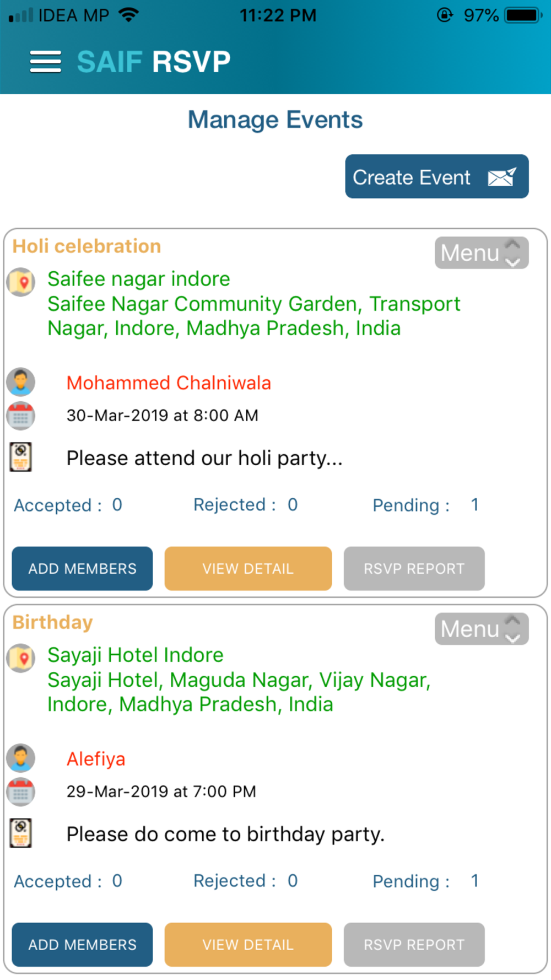The image size is (551, 980).
Task: Tap the host avatar next to Mohammed Chalniwala
Action: pos(21,382)
